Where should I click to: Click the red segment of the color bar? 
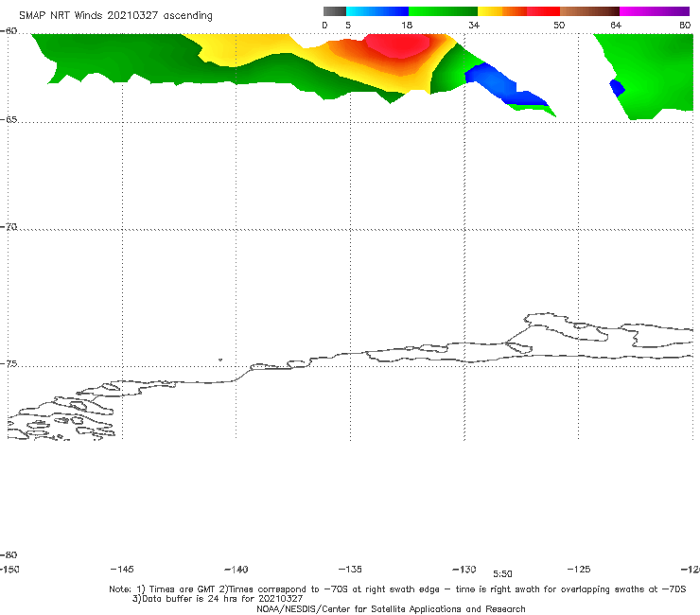tap(543, 11)
